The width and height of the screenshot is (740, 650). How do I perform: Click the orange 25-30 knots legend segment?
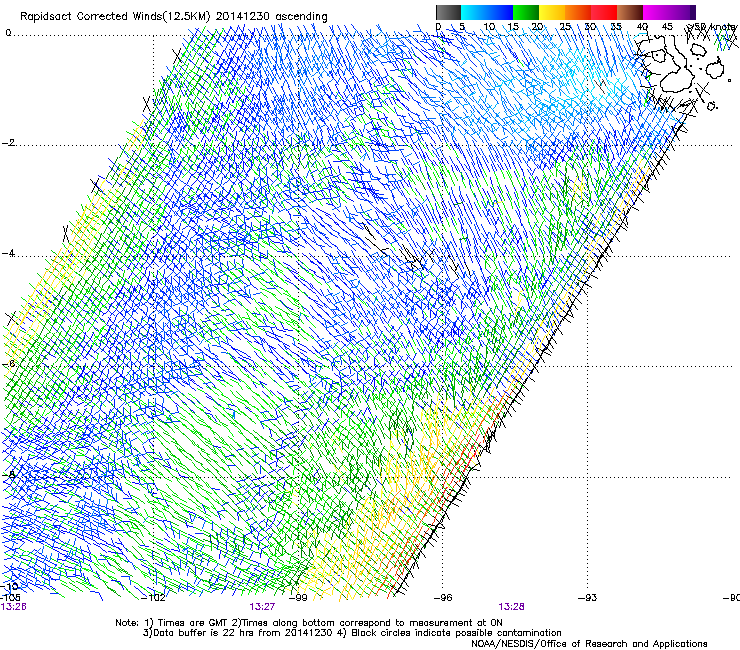pos(578,12)
